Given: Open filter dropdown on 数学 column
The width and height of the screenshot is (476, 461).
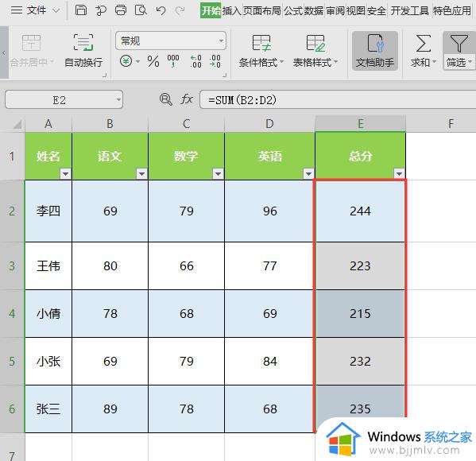Looking at the screenshot, I should pos(218,174).
